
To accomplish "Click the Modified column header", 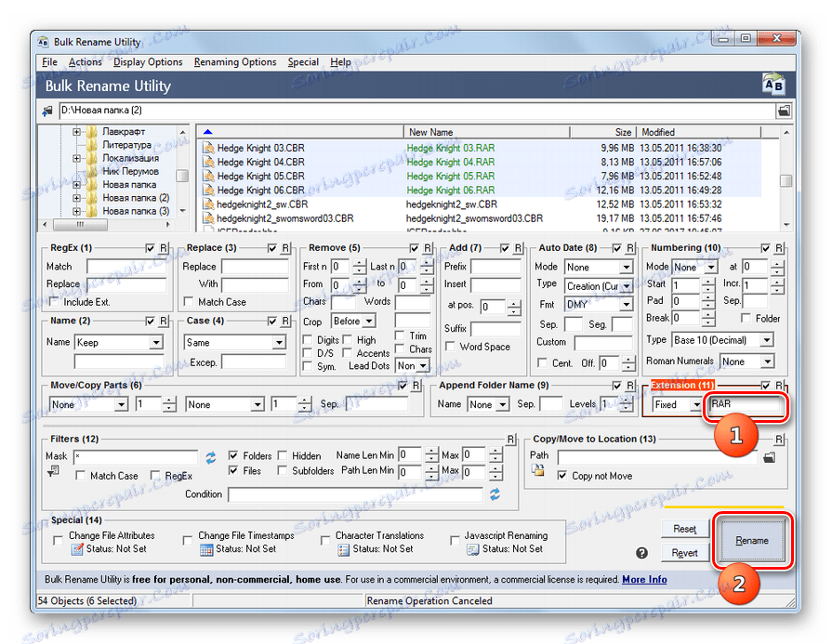I will click(699, 132).
